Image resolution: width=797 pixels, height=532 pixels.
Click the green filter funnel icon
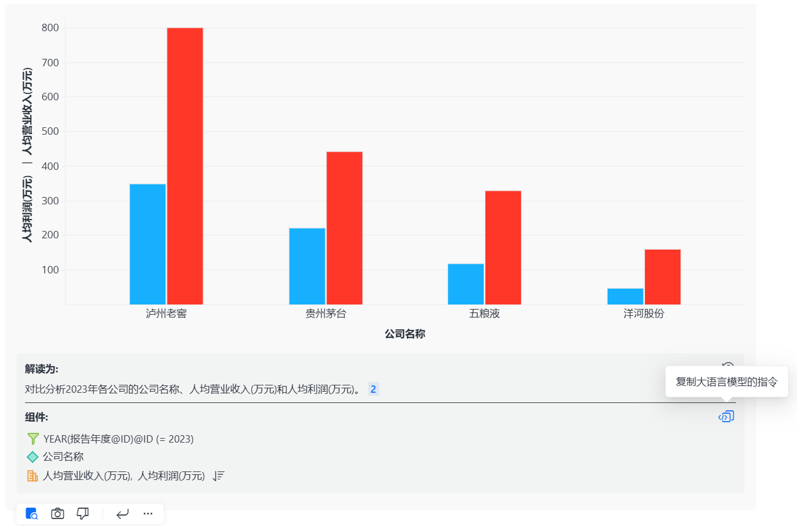click(32, 439)
